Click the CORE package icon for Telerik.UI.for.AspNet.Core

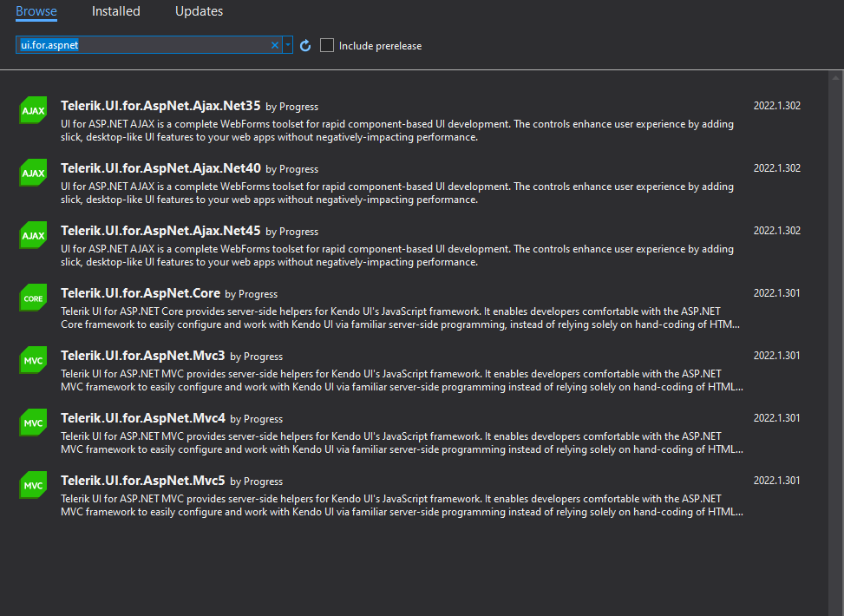coord(33,298)
